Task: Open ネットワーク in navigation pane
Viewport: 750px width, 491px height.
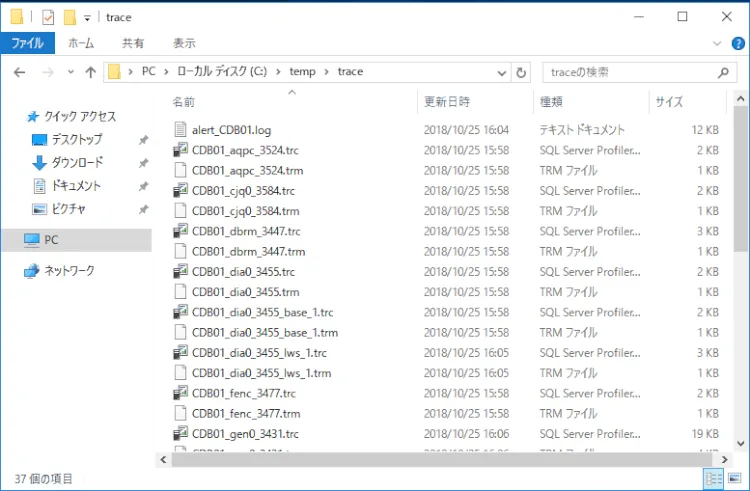Action: pyautogui.click(x=69, y=271)
